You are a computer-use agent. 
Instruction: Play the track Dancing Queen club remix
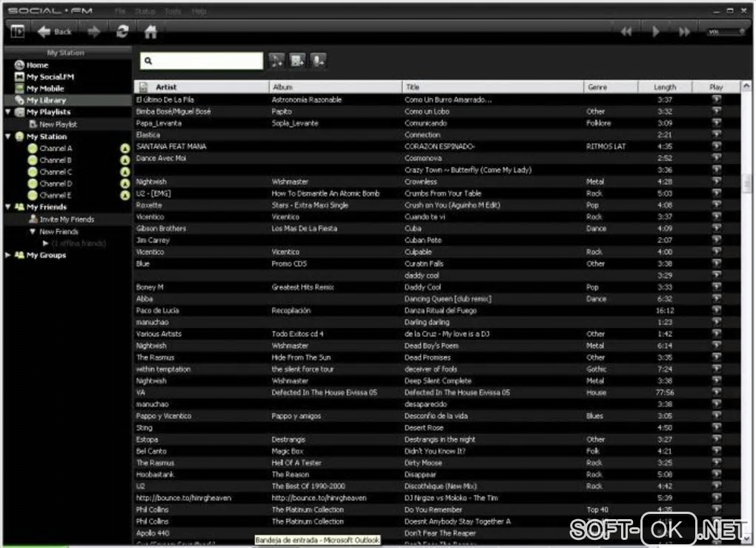click(717, 298)
